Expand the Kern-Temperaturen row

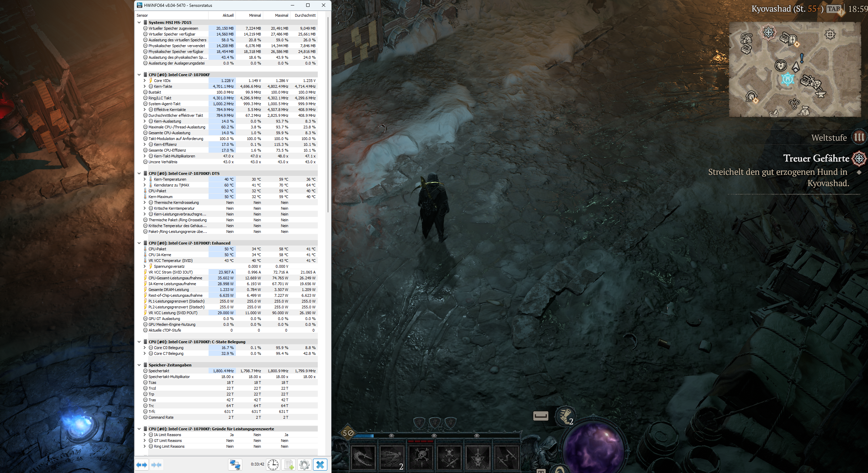pos(145,179)
